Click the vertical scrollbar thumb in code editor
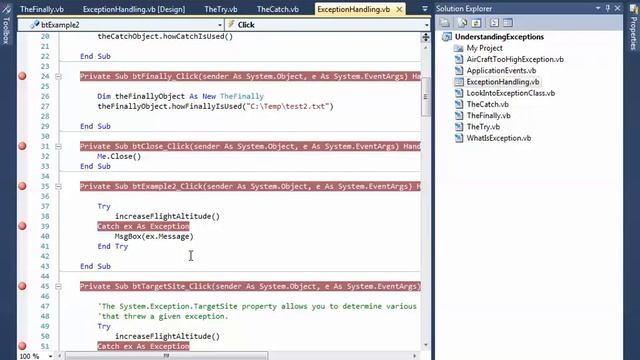This screenshot has height=360, width=640. (425, 96)
